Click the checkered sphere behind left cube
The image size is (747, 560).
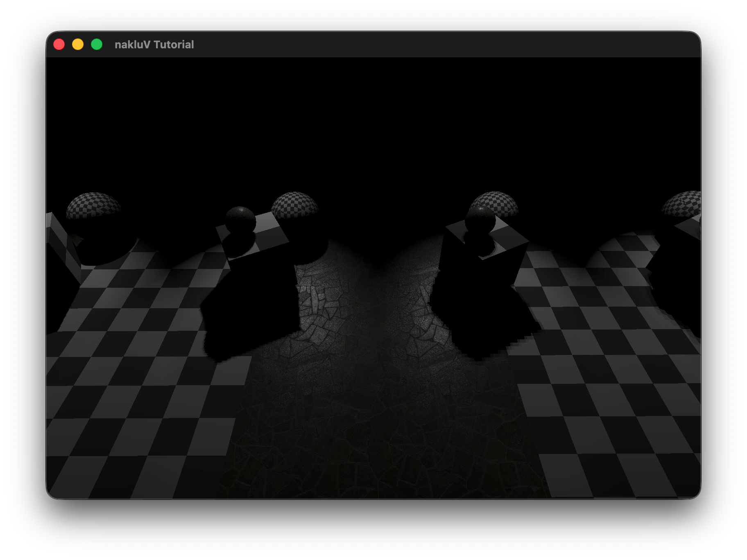[295, 205]
